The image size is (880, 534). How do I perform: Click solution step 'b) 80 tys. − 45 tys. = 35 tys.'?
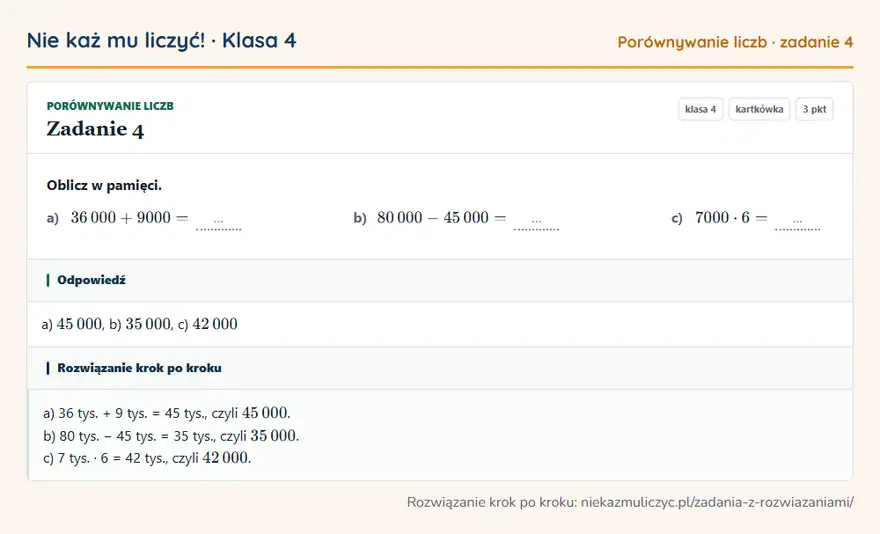171,436
